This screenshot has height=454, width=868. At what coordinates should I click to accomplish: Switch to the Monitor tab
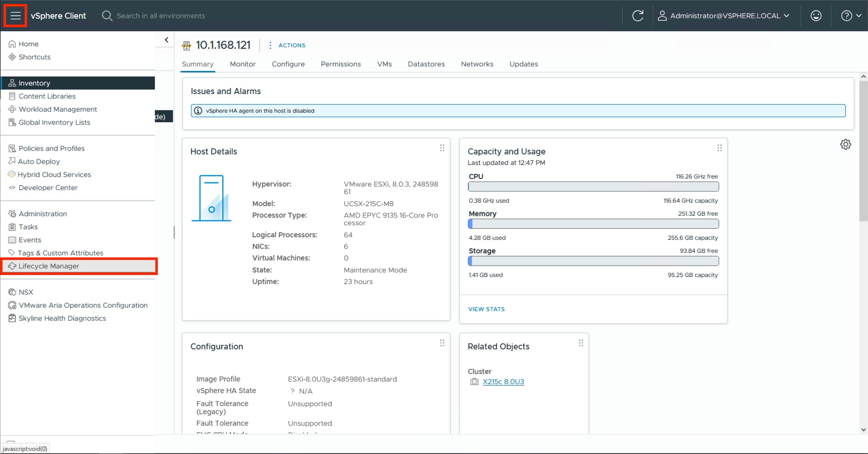point(243,64)
